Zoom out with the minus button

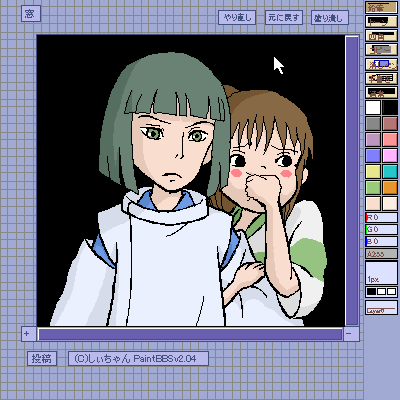point(350,334)
